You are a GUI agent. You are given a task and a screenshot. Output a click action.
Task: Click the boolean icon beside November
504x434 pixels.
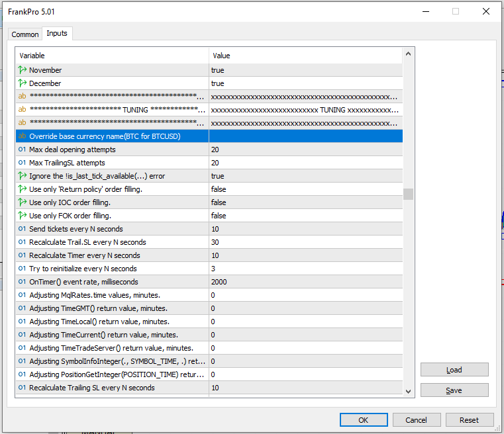(22, 70)
